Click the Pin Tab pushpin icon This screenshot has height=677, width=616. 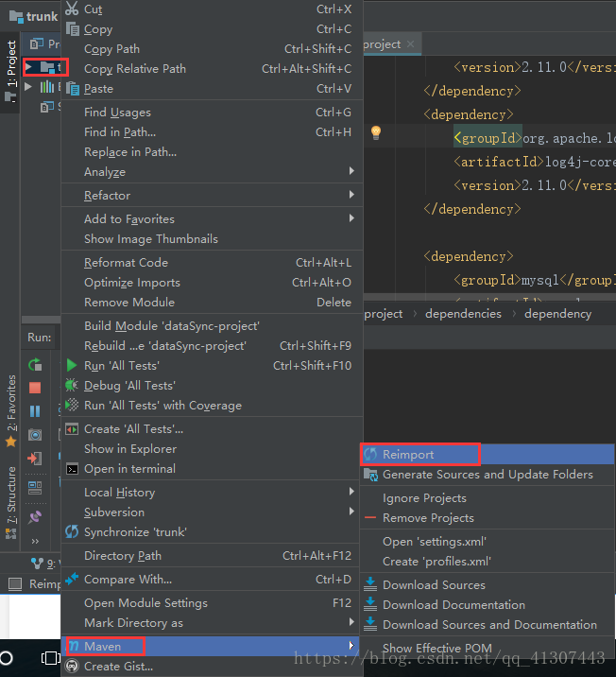coord(35,517)
